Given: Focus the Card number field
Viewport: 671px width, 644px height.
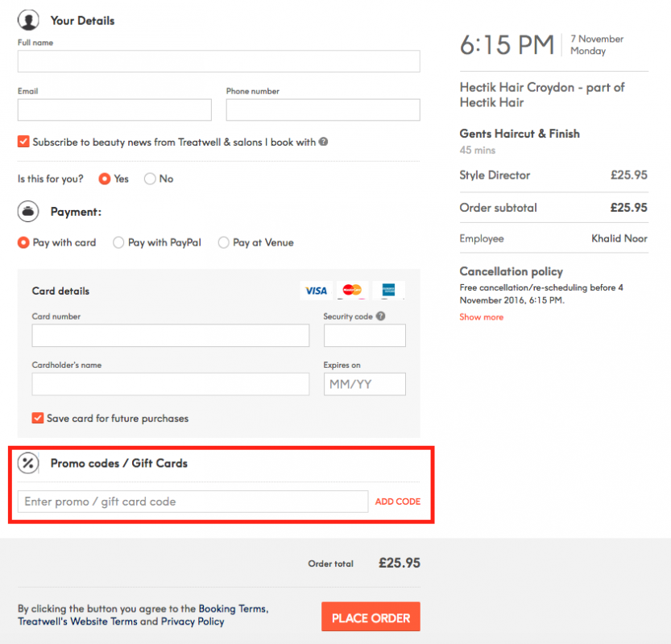Looking at the screenshot, I should point(171,335).
